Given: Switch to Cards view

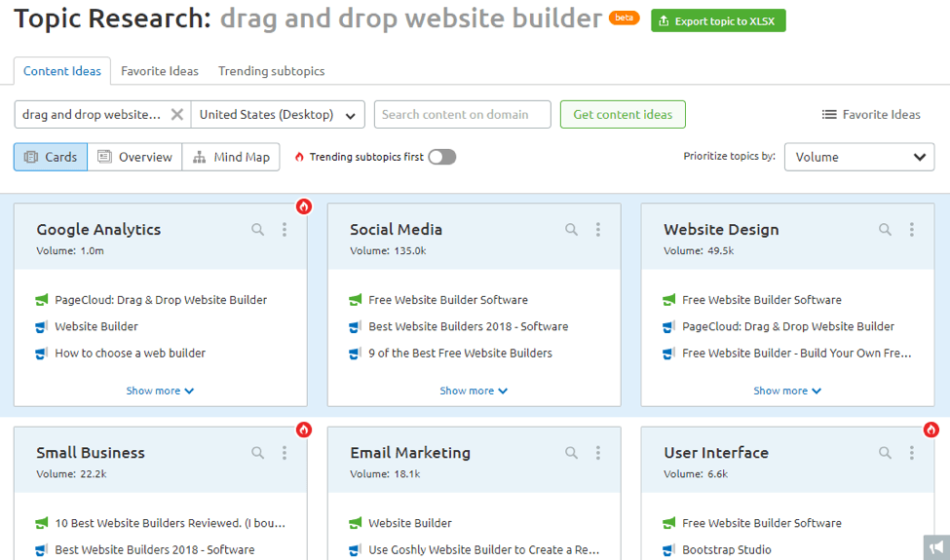Looking at the screenshot, I should (x=51, y=157).
